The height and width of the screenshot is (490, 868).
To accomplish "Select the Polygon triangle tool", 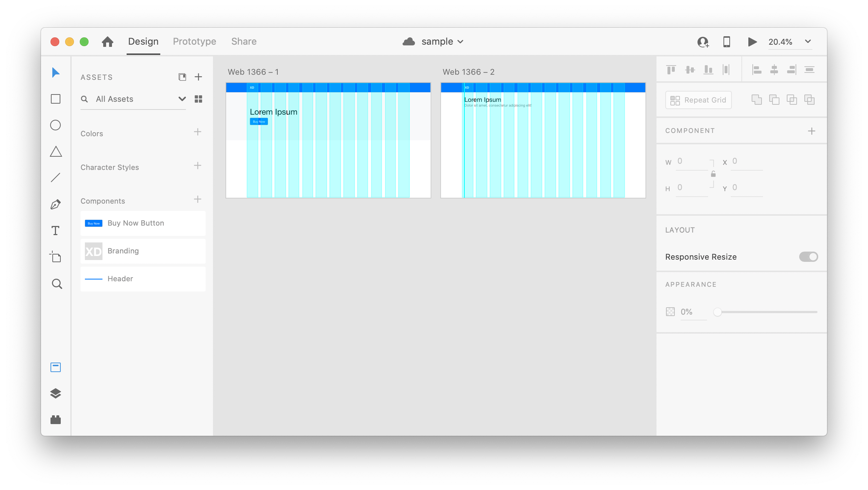I will (x=56, y=152).
